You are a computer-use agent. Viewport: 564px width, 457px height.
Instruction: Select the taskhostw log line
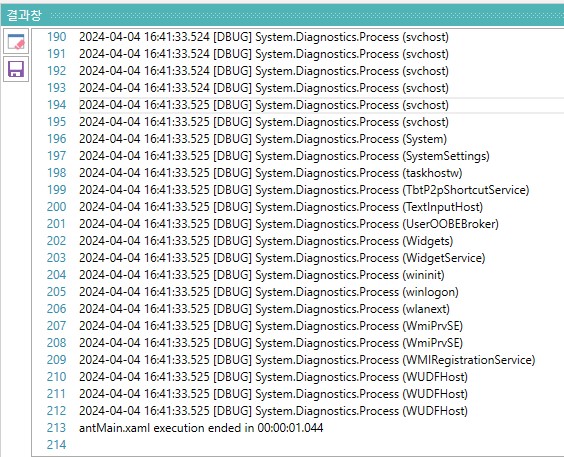coord(270,173)
